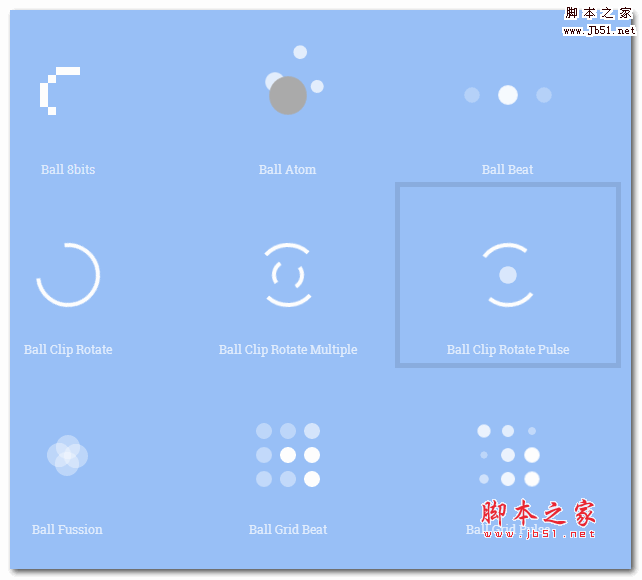Select the Ball Atom loader animation
The height and width of the screenshot is (580, 642).
point(294,80)
